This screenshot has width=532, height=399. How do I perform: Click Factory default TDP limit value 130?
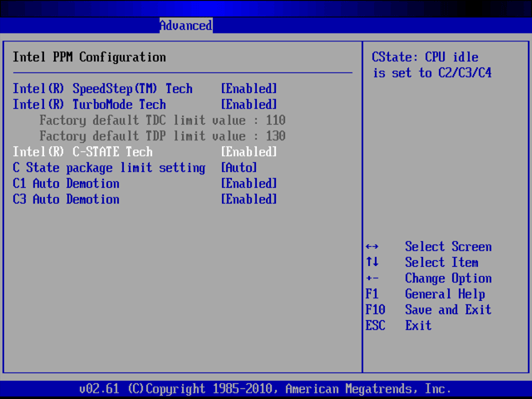(x=163, y=136)
